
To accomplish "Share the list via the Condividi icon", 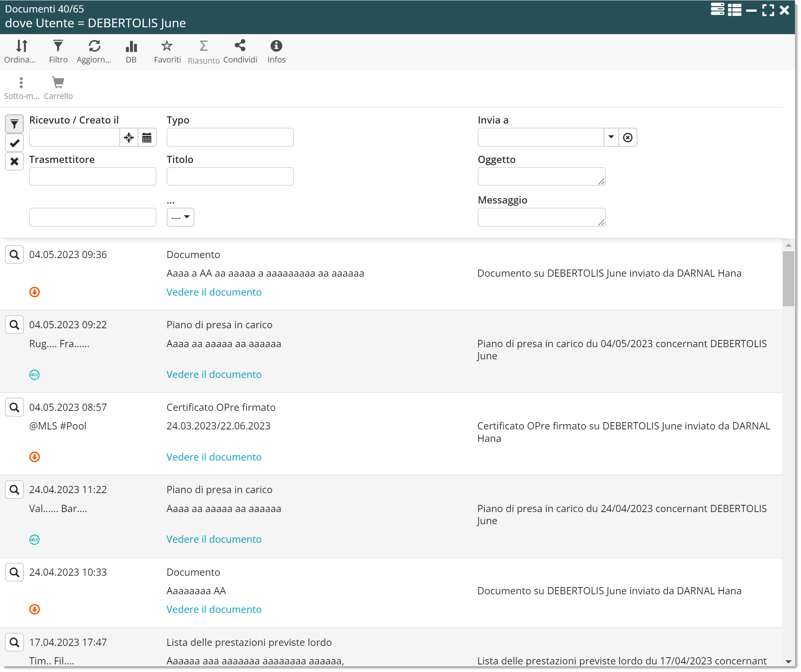I will point(240,46).
